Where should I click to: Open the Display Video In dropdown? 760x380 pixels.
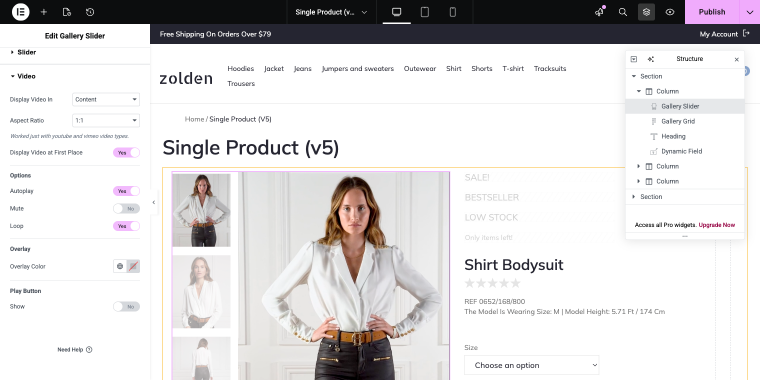point(106,99)
